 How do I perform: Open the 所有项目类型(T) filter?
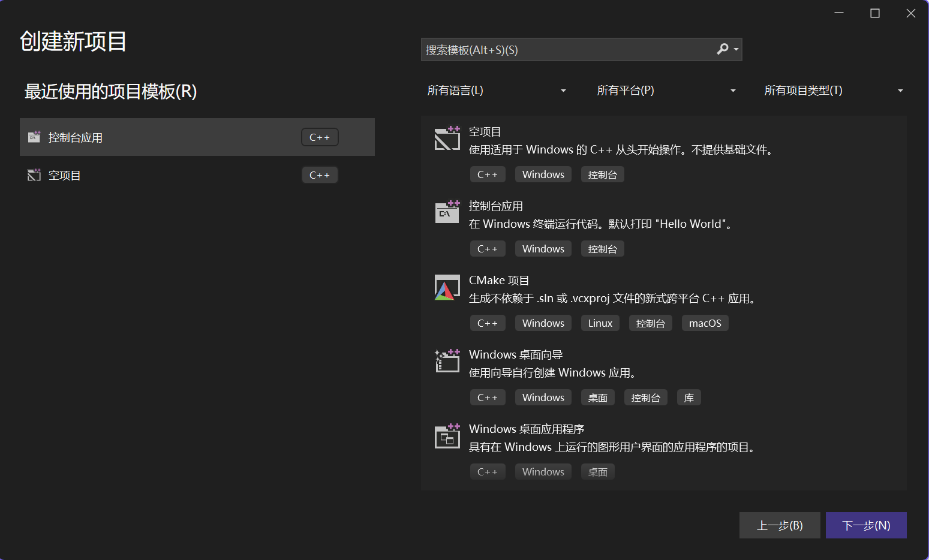pyautogui.click(x=834, y=91)
